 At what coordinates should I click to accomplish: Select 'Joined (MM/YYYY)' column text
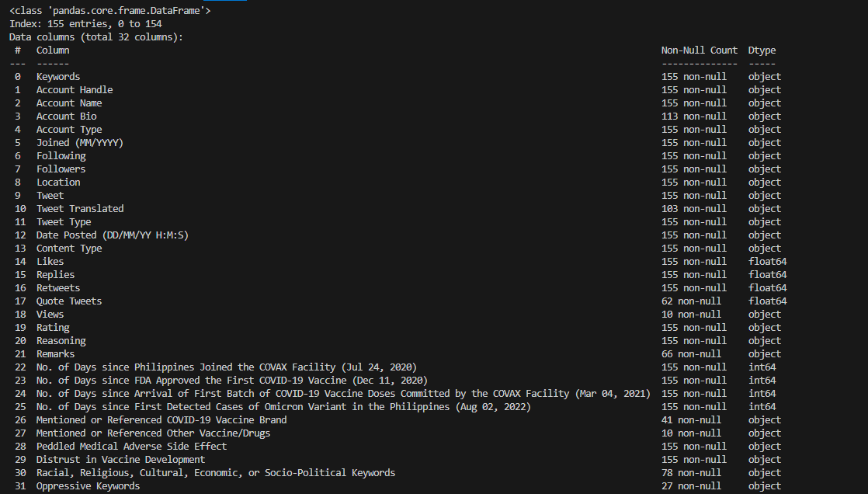point(80,143)
